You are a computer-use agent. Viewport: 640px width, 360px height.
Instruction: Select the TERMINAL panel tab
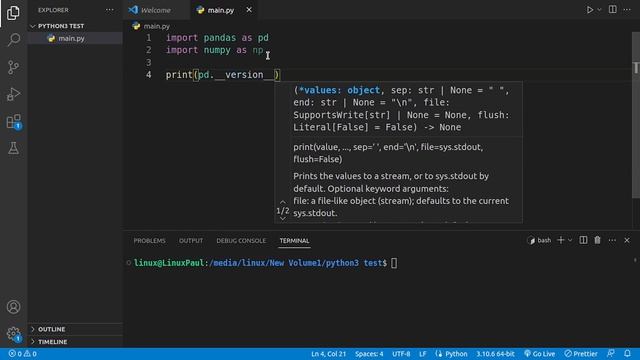294,241
